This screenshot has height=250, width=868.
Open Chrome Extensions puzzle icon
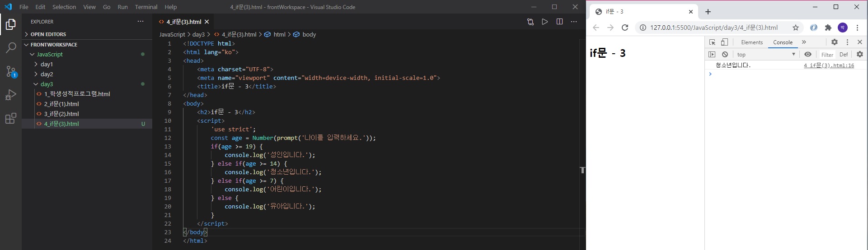coord(828,28)
